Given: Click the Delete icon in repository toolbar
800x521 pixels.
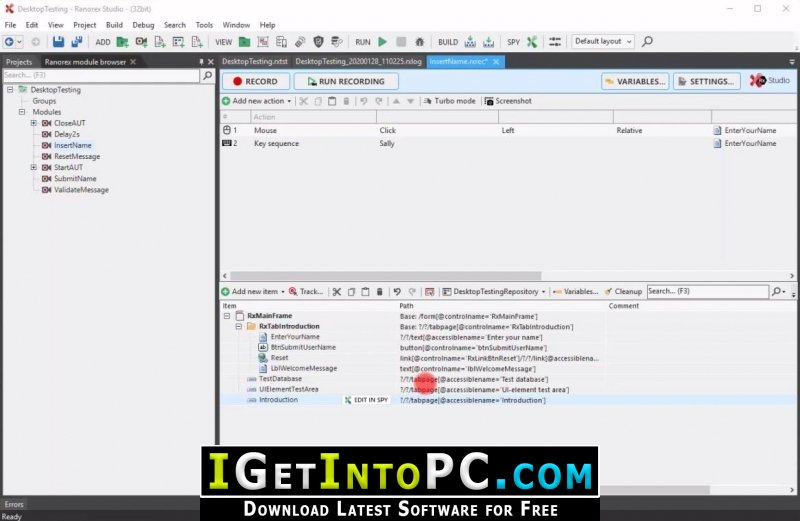Looking at the screenshot, I should coord(380,292).
